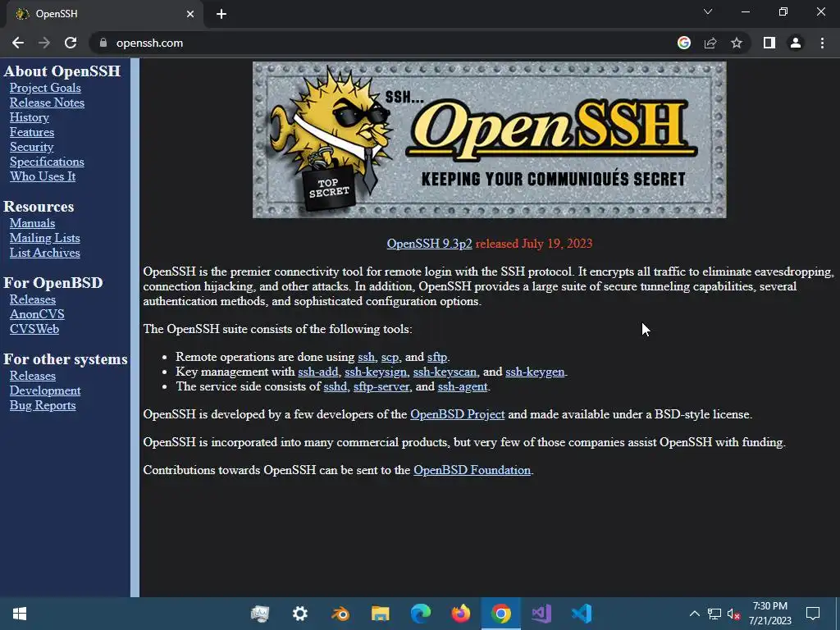Open OpenBSD Project link
Screen dimensions: 840x630
[x=457, y=414]
